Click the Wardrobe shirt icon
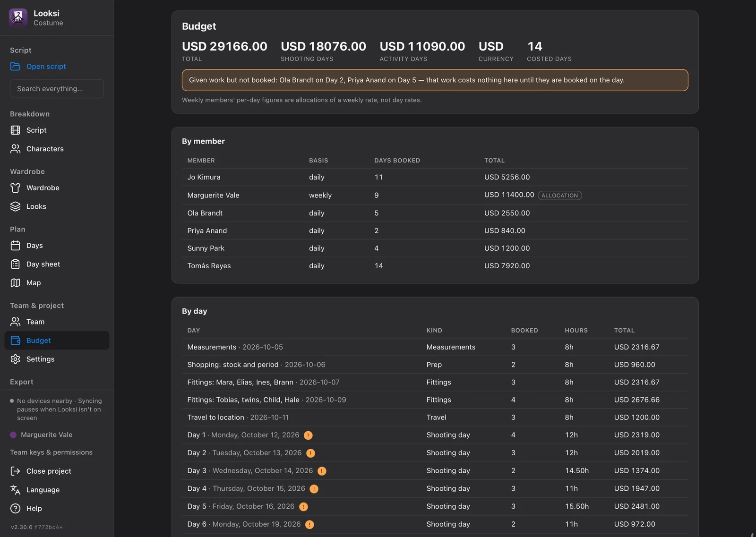The height and width of the screenshot is (537, 756). click(x=16, y=188)
